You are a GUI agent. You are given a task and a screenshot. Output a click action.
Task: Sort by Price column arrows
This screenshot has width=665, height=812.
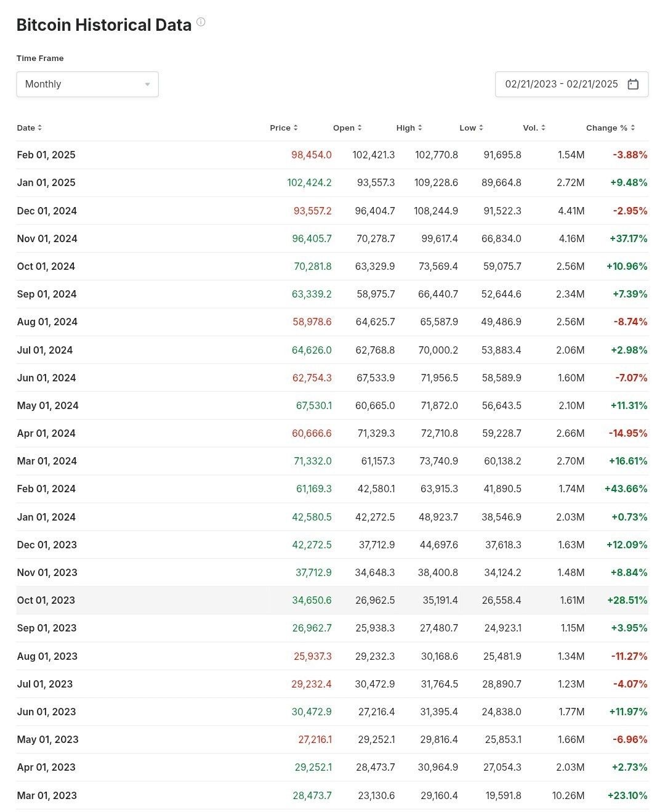[296, 128]
